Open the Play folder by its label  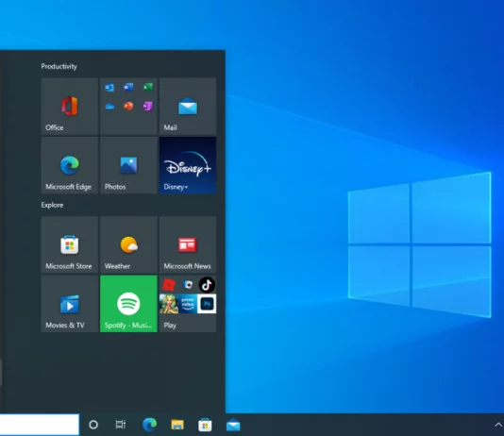[170, 326]
